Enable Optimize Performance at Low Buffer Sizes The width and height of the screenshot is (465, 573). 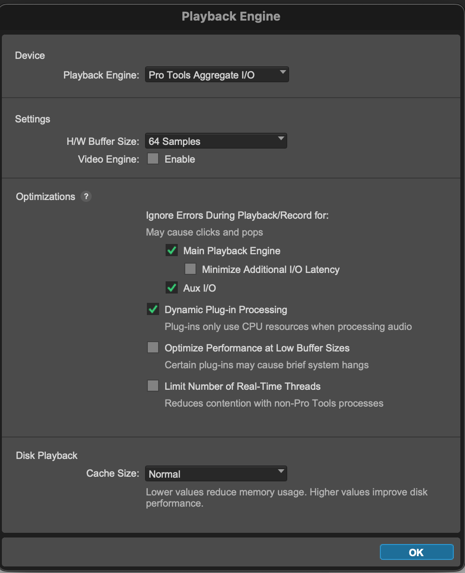coord(153,347)
